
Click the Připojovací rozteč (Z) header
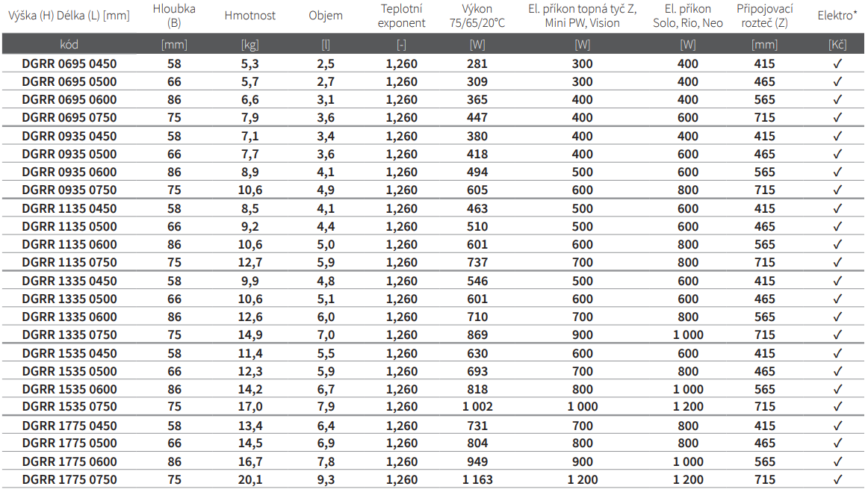point(764,16)
